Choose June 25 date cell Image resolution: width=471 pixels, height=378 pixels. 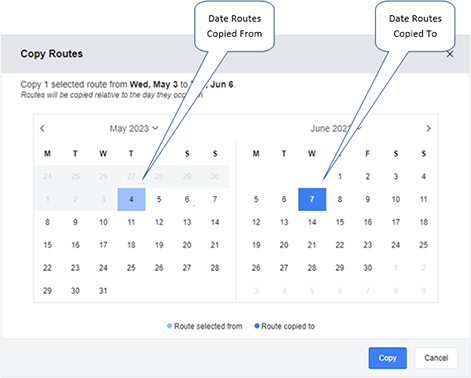424,245
